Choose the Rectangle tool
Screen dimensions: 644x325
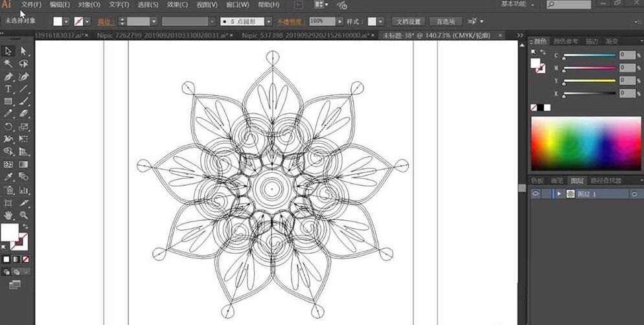pos(8,102)
